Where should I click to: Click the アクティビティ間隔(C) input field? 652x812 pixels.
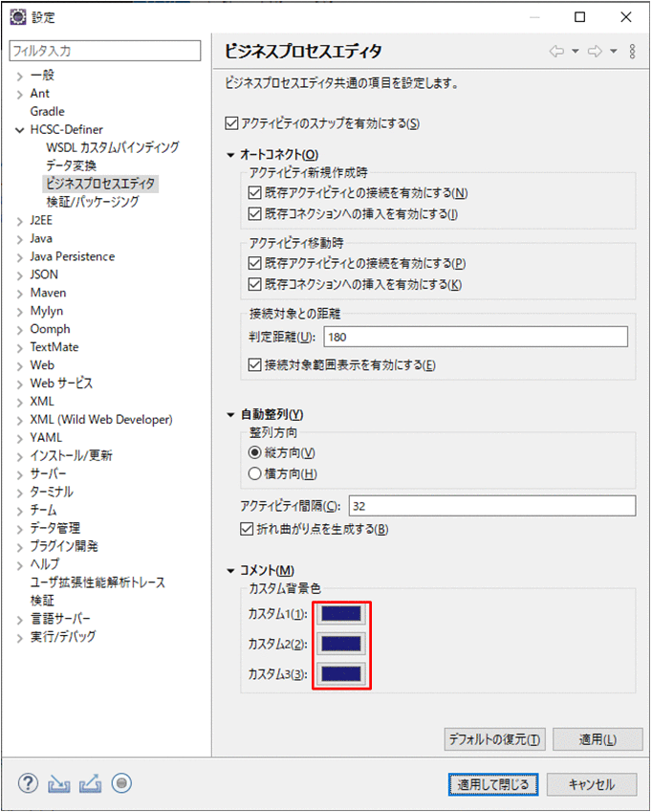[x=492, y=506]
